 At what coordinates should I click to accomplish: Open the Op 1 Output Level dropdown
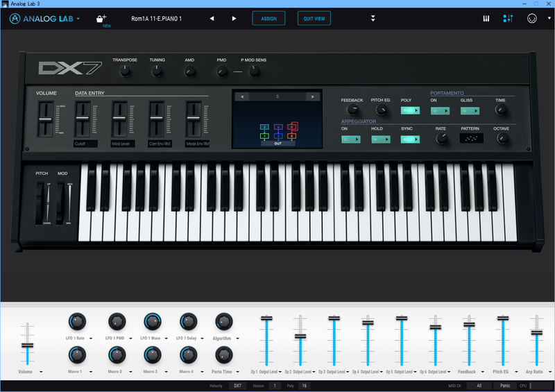click(280, 372)
